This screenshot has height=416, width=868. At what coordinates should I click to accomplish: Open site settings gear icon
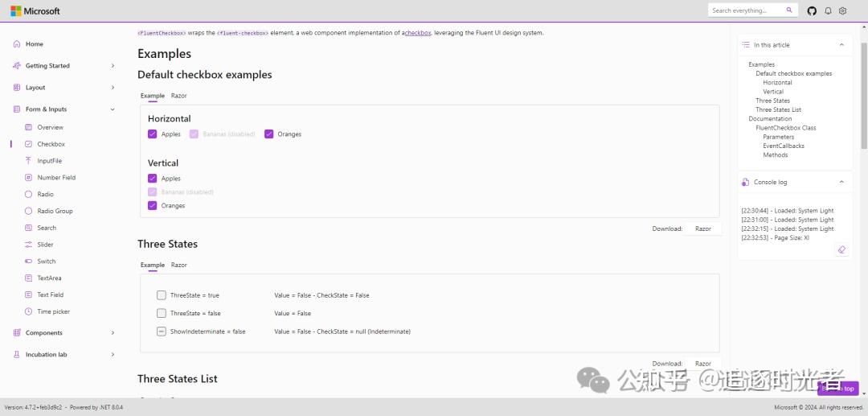pos(843,10)
